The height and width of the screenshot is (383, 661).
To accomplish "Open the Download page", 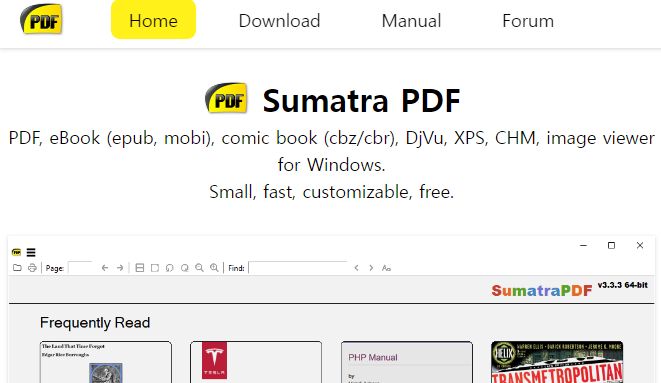I will click(x=279, y=21).
